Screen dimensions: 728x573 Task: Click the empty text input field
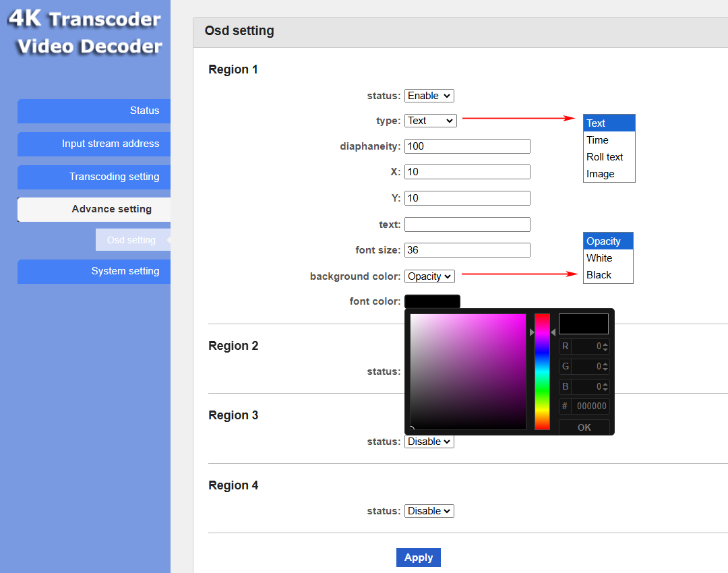(x=467, y=224)
